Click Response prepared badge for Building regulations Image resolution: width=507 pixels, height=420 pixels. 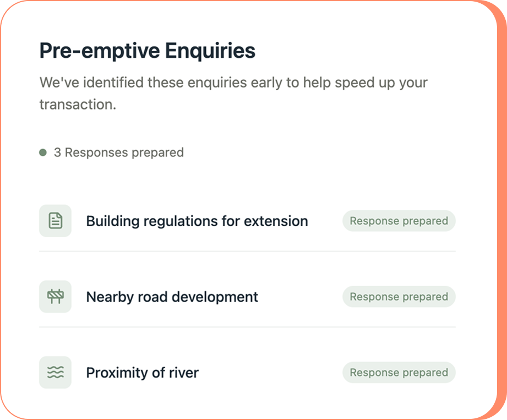pyautogui.click(x=399, y=221)
